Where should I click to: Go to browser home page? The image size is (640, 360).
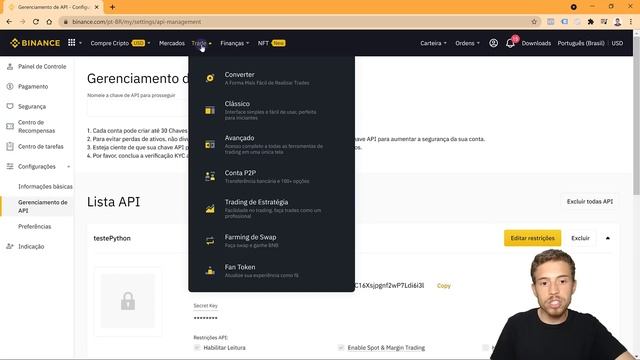[49, 22]
